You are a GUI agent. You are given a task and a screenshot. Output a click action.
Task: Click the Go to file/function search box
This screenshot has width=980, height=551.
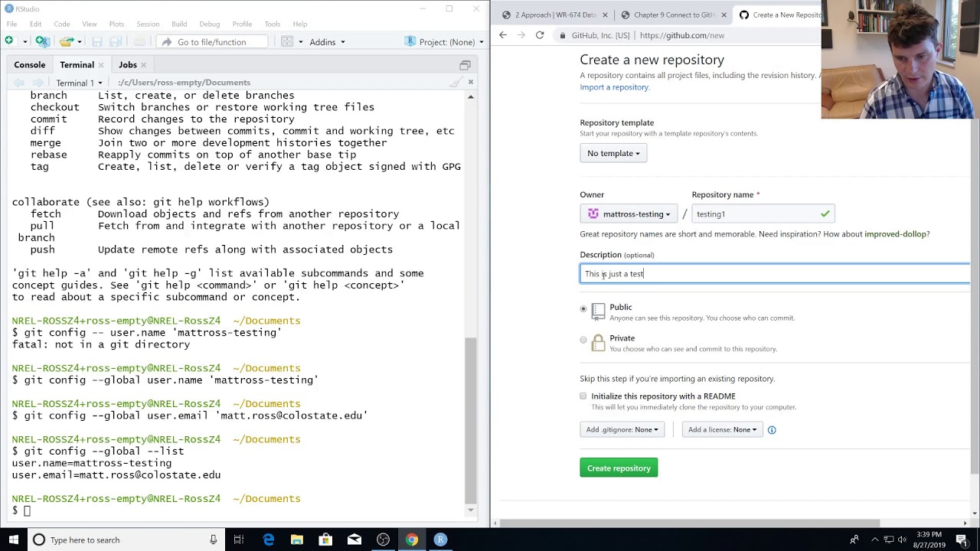(212, 42)
